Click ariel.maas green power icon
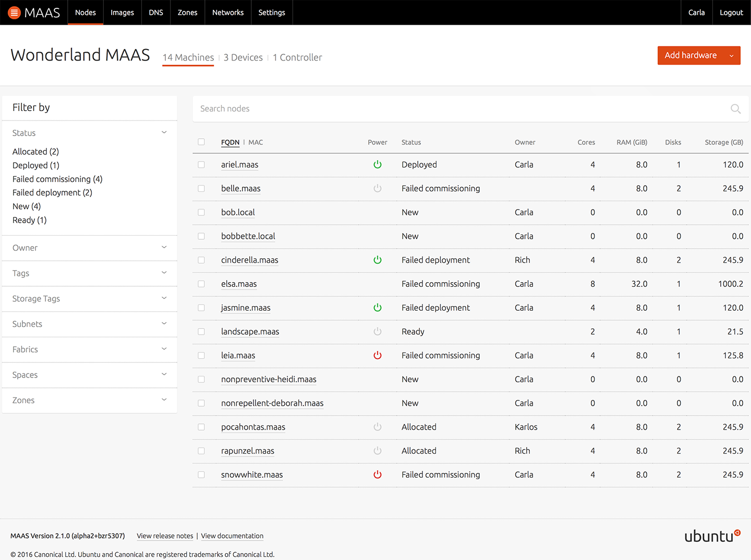The height and width of the screenshot is (560, 751). pos(378,164)
